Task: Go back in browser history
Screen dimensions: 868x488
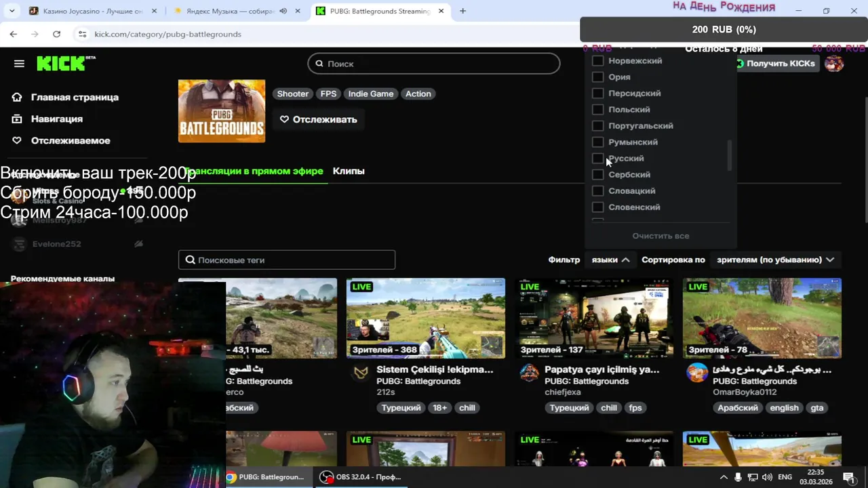Action: coord(14,34)
